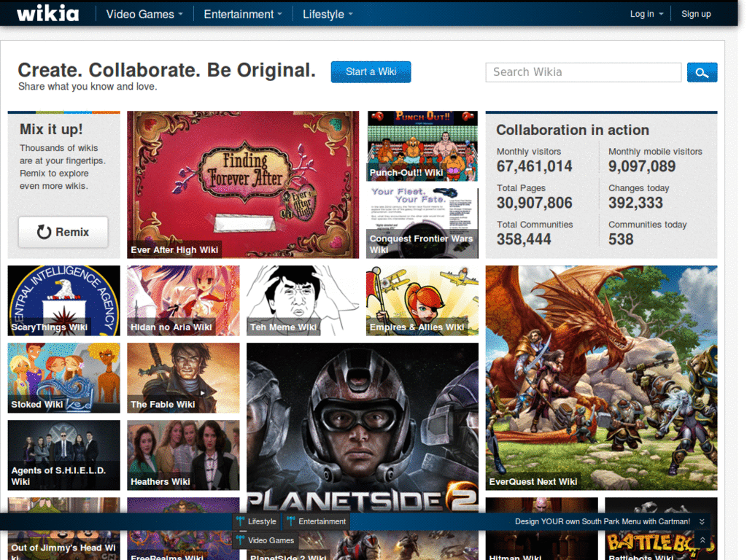
Task: Click the Sign up link
Action: point(696,13)
